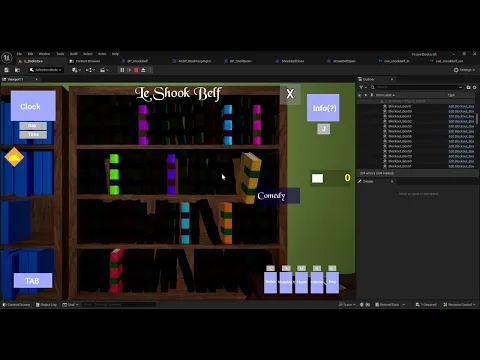This screenshot has width=480, height=360.
Task: Open the Revision Control menu
Action: pyautogui.click(x=459, y=305)
